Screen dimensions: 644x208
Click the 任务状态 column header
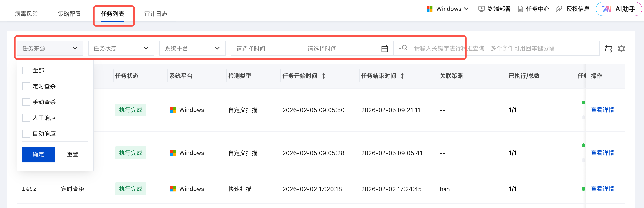(127, 76)
